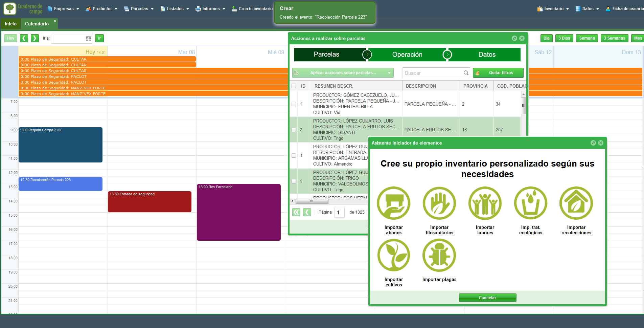Select the Imp. trat. ecológicos icon

pyautogui.click(x=530, y=203)
